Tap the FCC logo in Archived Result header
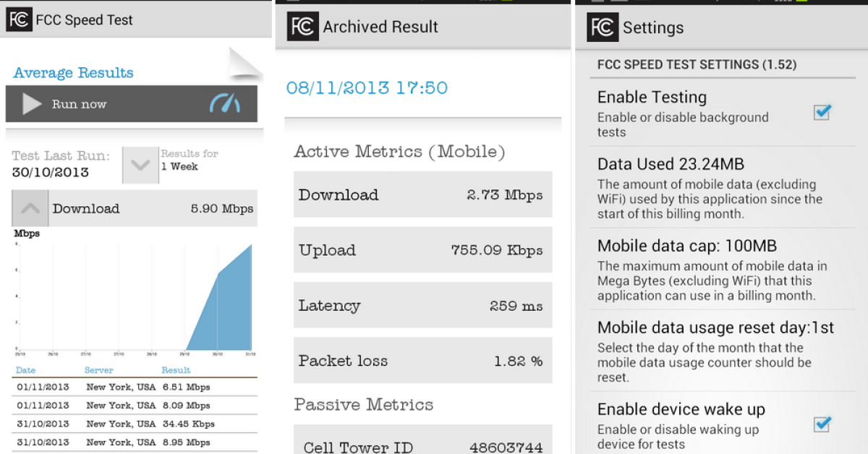 click(x=302, y=27)
